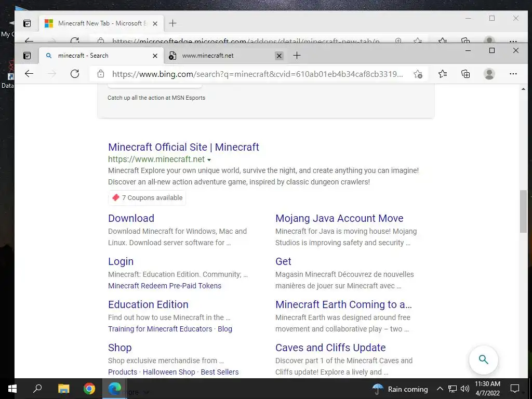Open the notification center icon

point(515,389)
